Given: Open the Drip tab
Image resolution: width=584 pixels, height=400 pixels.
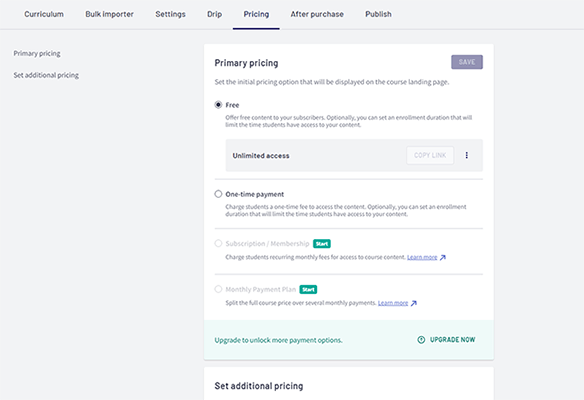Looking at the screenshot, I should [x=215, y=14].
